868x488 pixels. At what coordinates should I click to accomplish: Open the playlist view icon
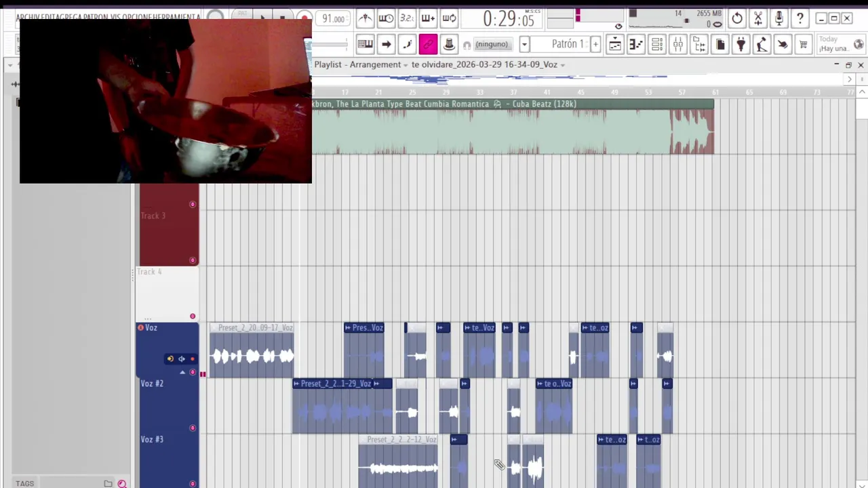click(614, 45)
